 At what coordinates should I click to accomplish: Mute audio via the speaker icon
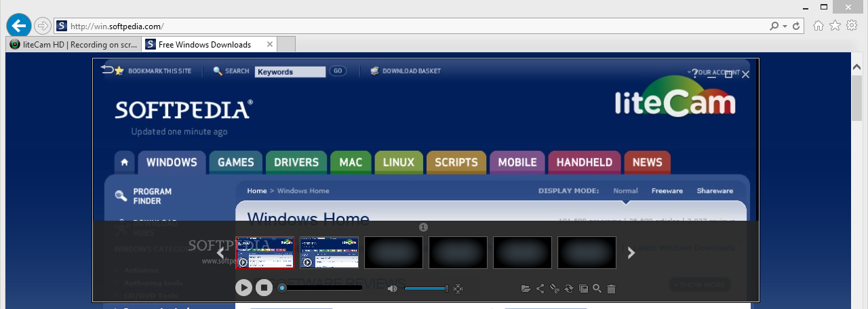392,289
